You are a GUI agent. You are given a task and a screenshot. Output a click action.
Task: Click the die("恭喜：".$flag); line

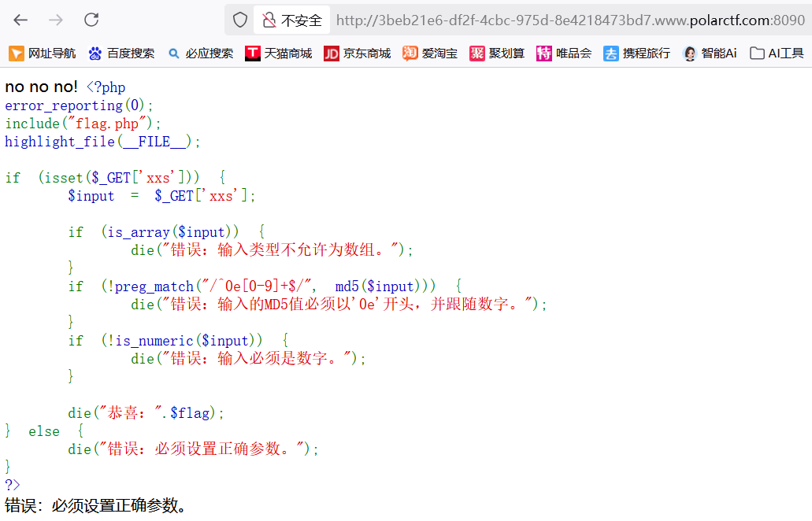point(146,413)
